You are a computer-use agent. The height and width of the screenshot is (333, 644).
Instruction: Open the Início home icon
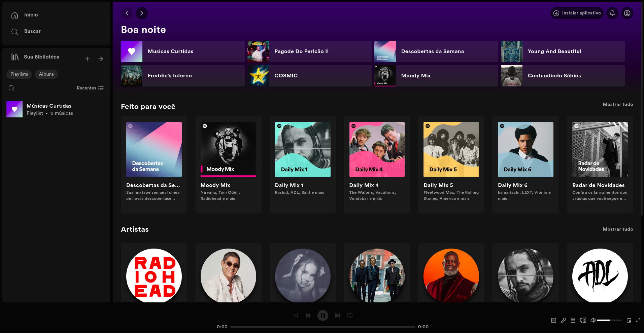pyautogui.click(x=14, y=15)
